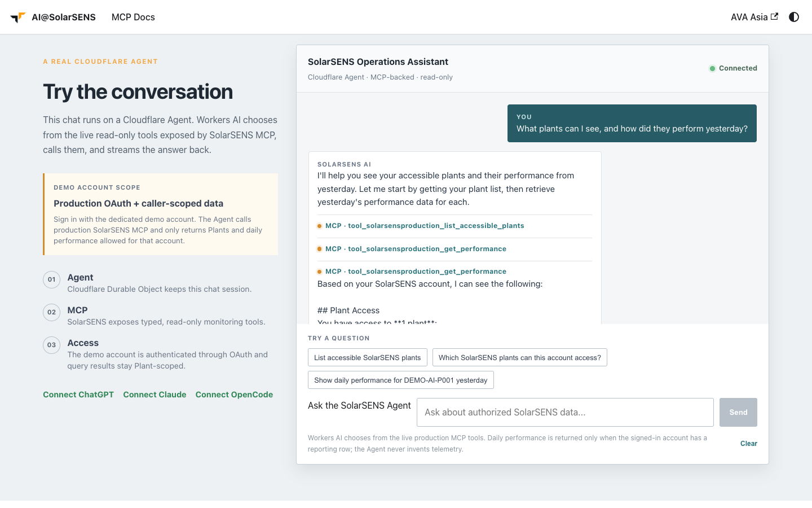
Task: Click the SolarSENS arrow logo icon
Action: [x=18, y=17]
